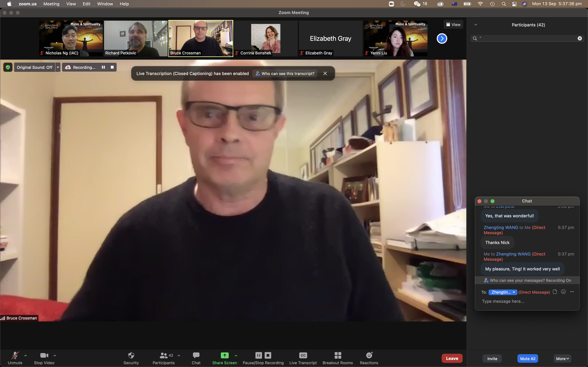This screenshot has width=588, height=367.
Task: Click the emoji icon in chat box
Action: coord(563,292)
